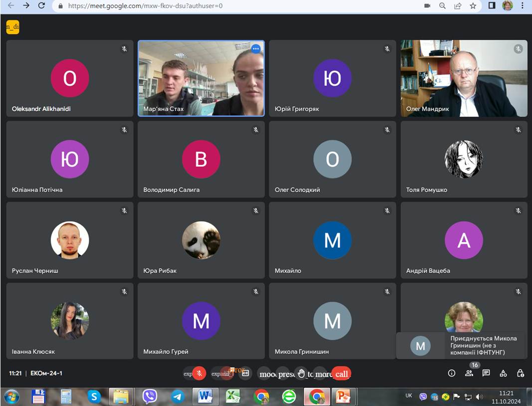Click the share page icon in address bar
This screenshot has height=406, width=532.
coord(457,6)
